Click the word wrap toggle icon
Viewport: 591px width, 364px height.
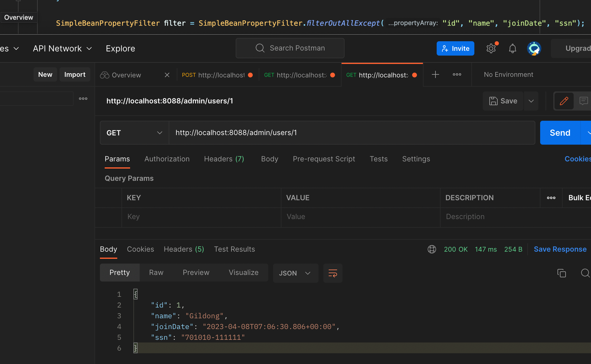[333, 273]
